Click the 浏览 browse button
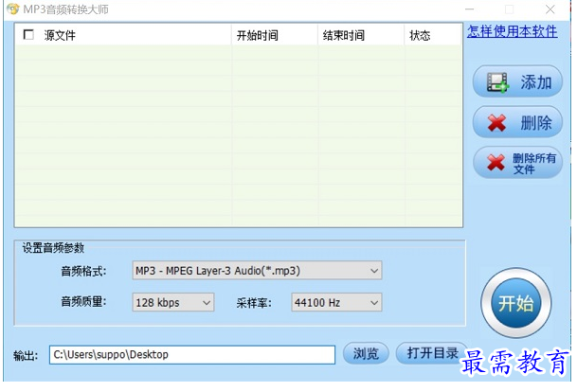Screen dimensions: 577x392 pos(366,353)
